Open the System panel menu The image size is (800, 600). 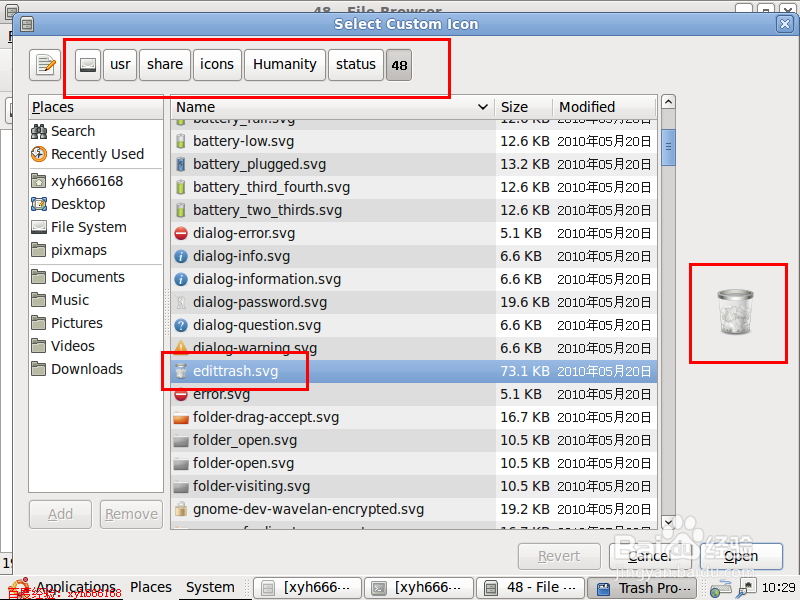point(210,587)
